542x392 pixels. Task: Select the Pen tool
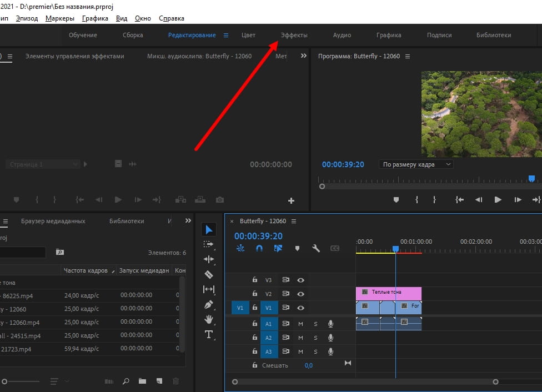click(209, 304)
